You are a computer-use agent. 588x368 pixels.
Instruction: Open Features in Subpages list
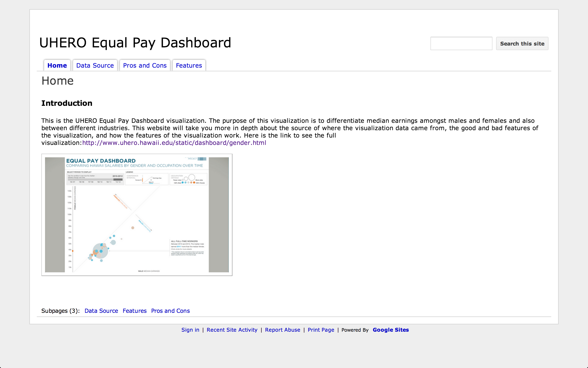pos(135,311)
